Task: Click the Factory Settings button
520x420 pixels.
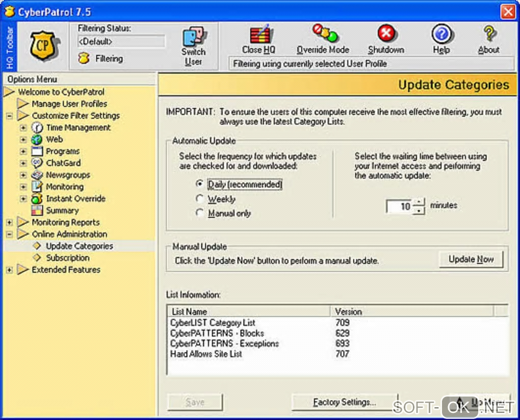Action: click(345, 402)
